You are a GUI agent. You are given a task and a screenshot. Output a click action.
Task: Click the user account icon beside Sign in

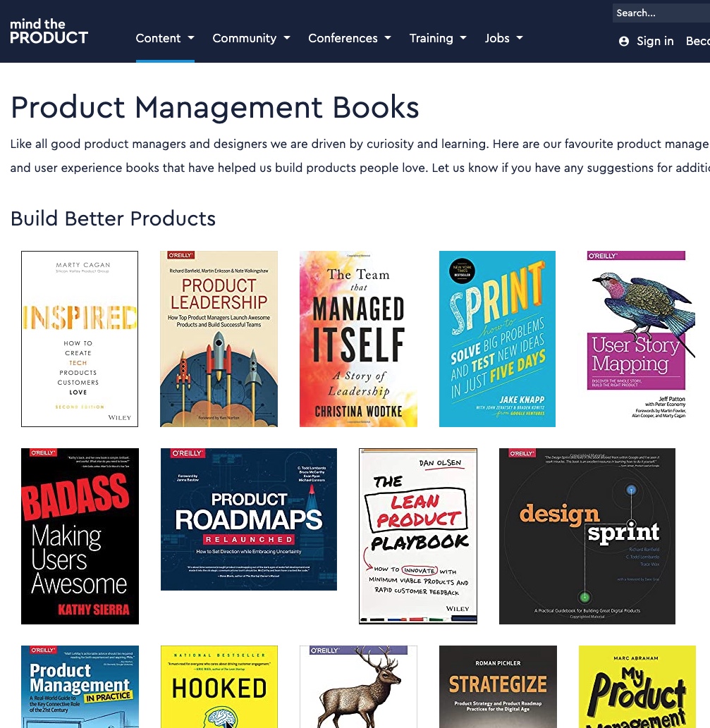click(x=624, y=42)
